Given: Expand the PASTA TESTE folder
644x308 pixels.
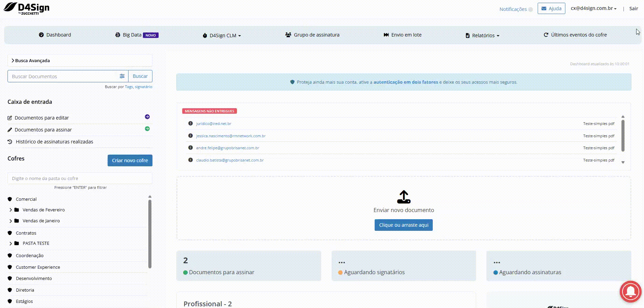Looking at the screenshot, I should [x=11, y=243].
